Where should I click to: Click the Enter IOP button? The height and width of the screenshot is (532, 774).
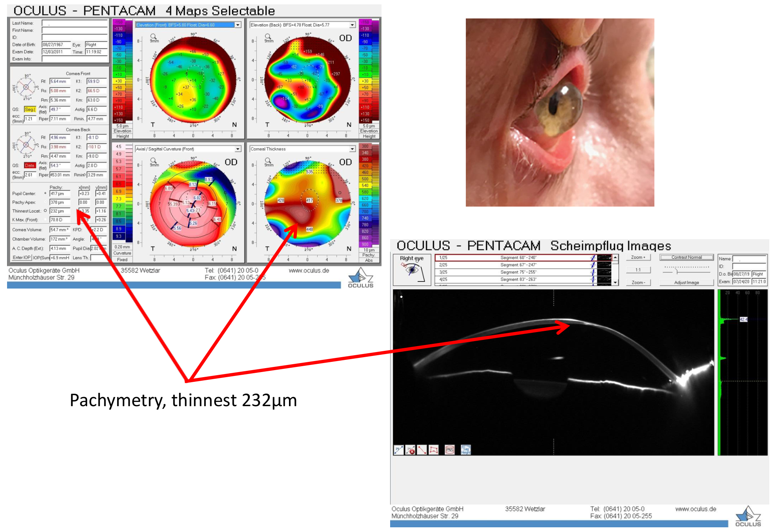point(21,258)
